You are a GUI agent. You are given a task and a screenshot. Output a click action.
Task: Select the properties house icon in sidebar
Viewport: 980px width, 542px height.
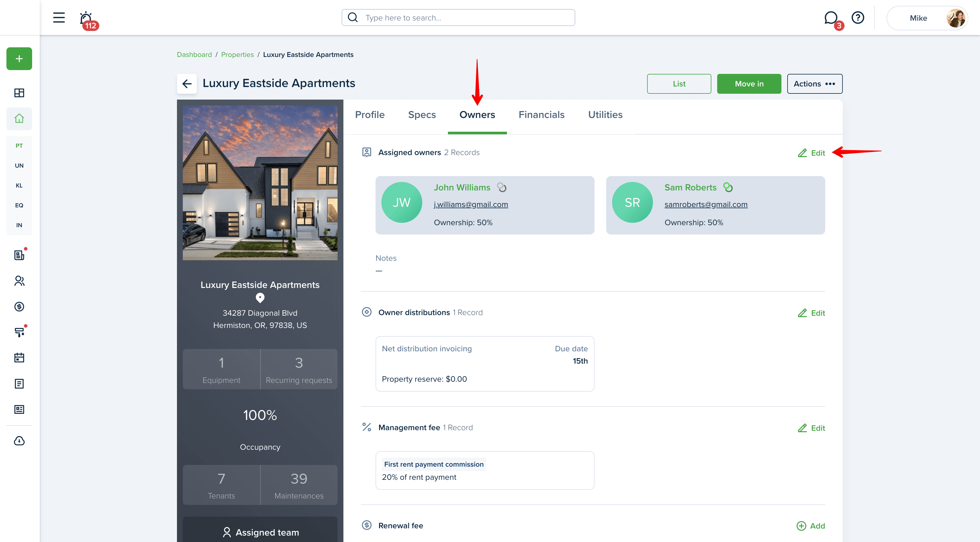19,119
